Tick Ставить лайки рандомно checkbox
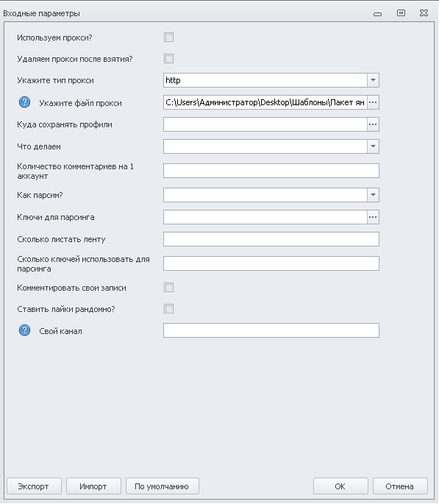The width and height of the screenshot is (439, 504). (168, 309)
